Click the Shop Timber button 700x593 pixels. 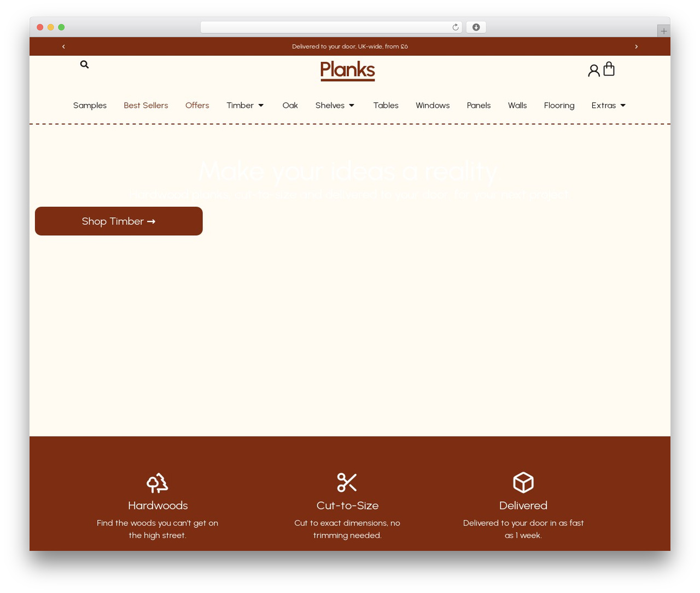click(119, 221)
